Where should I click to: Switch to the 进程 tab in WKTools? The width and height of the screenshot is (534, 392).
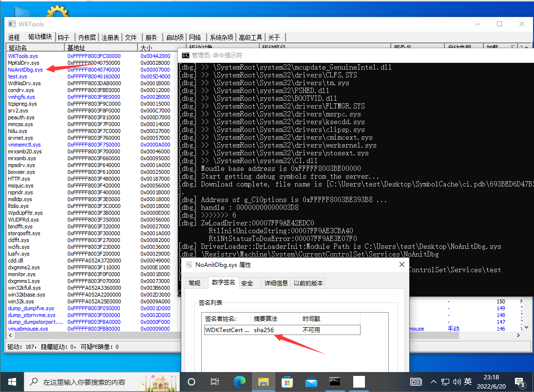click(x=14, y=37)
